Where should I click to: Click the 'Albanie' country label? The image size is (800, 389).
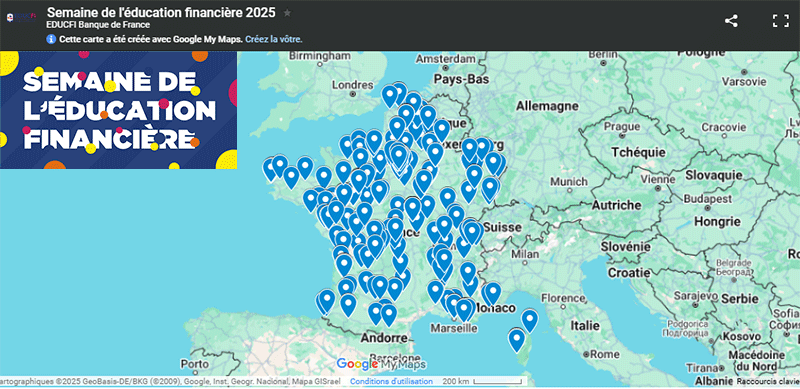pos(714,381)
